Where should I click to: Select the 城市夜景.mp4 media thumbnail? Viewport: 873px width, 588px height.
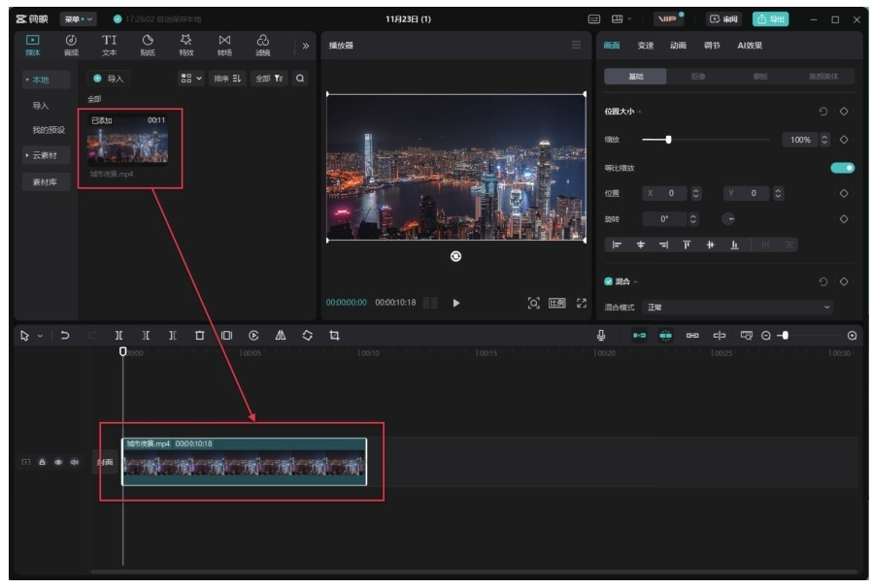[x=127, y=139]
